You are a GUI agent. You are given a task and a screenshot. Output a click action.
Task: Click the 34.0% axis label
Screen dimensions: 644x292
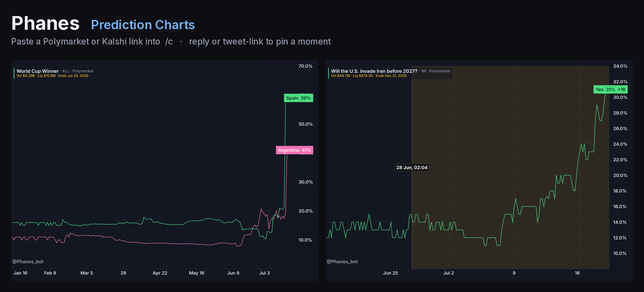click(620, 66)
